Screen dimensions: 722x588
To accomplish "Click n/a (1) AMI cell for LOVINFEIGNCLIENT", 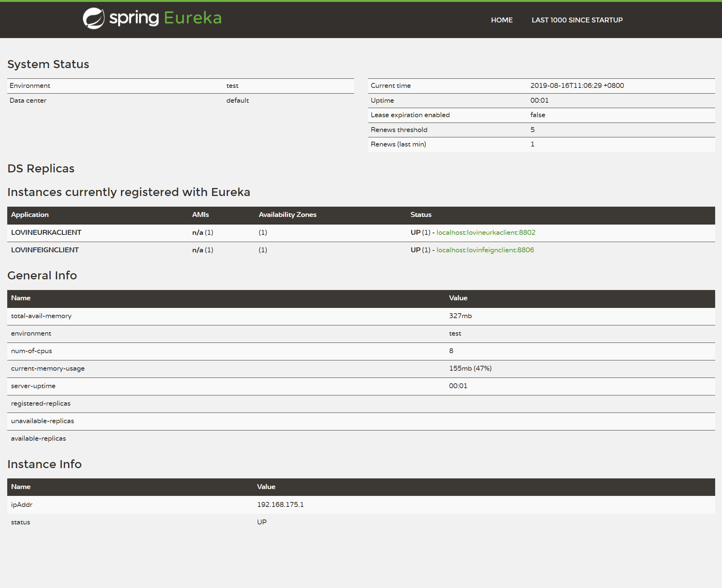I will coord(203,250).
